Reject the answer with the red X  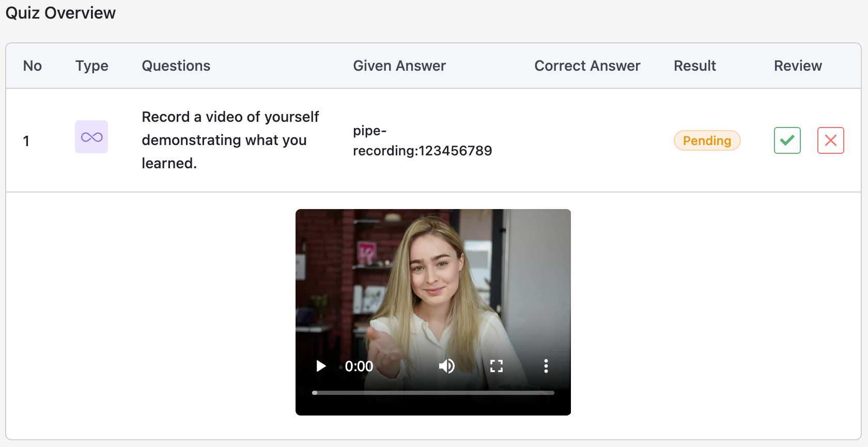coord(830,140)
